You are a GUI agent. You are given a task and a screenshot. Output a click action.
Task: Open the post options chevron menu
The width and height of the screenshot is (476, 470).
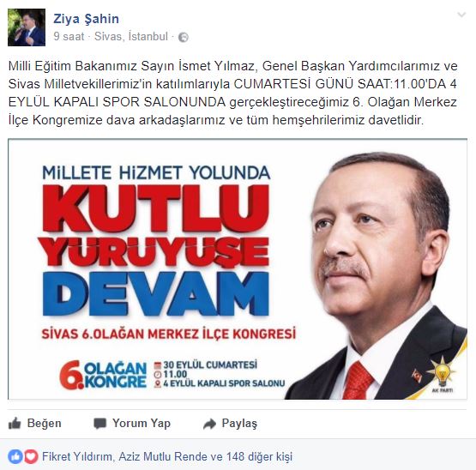tap(461, 15)
